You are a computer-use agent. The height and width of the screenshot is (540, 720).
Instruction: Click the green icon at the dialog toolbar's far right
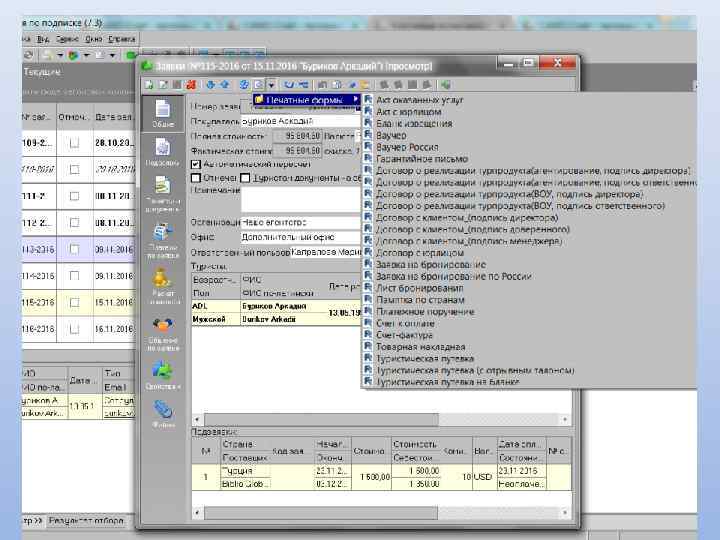point(445,84)
